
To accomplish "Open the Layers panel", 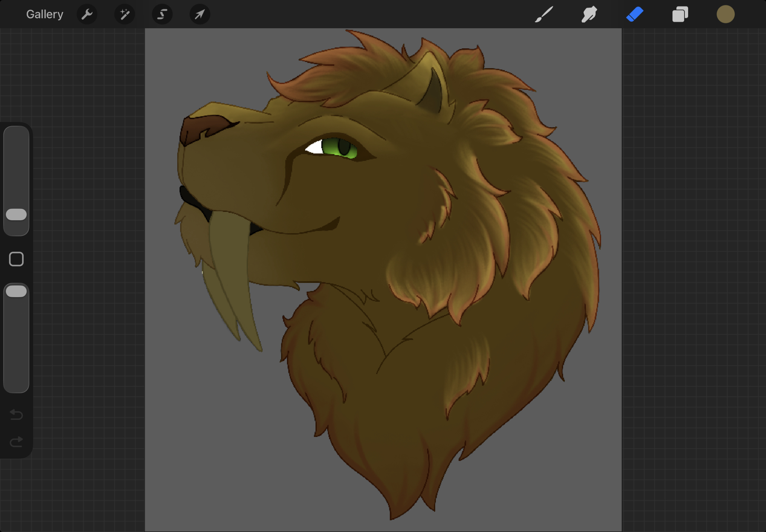I will click(680, 15).
